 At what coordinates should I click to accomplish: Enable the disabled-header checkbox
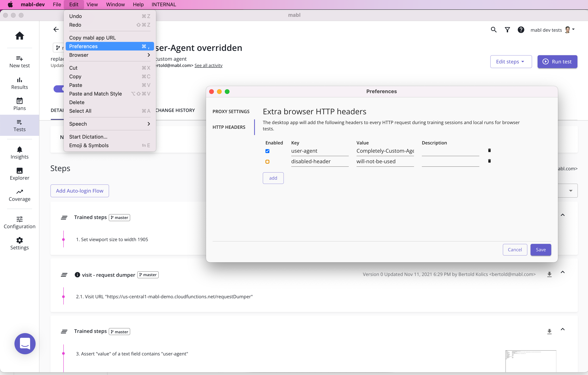tap(267, 162)
